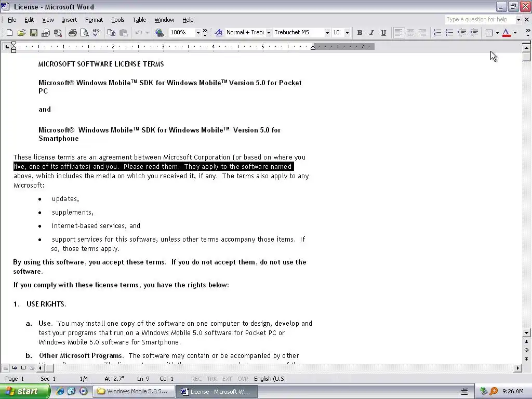532x399 pixels.
Task: Open a file with the folder icon
Action: point(21,33)
